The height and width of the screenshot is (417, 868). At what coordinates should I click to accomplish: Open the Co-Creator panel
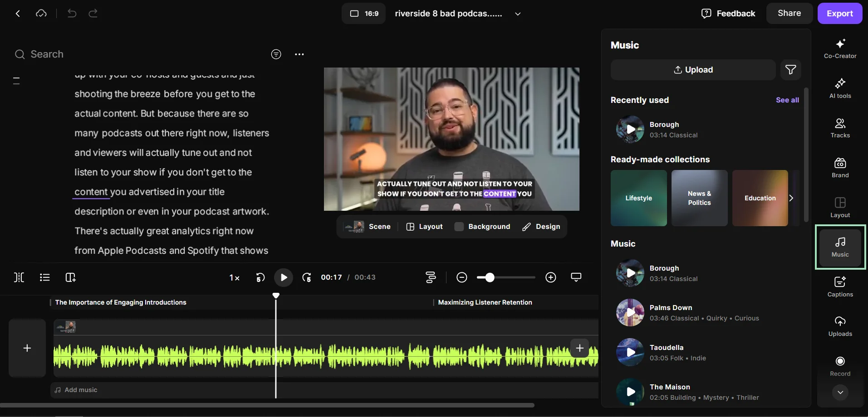pos(840,48)
